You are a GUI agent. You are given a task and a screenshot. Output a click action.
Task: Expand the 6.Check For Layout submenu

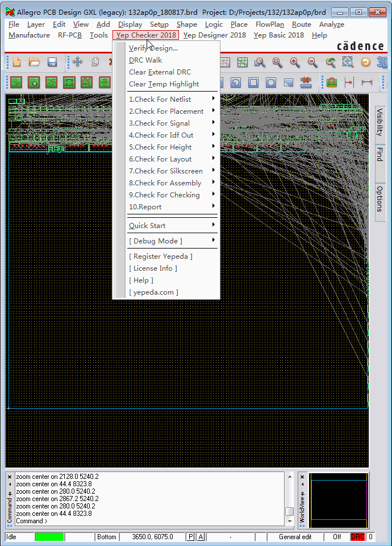pos(172,159)
